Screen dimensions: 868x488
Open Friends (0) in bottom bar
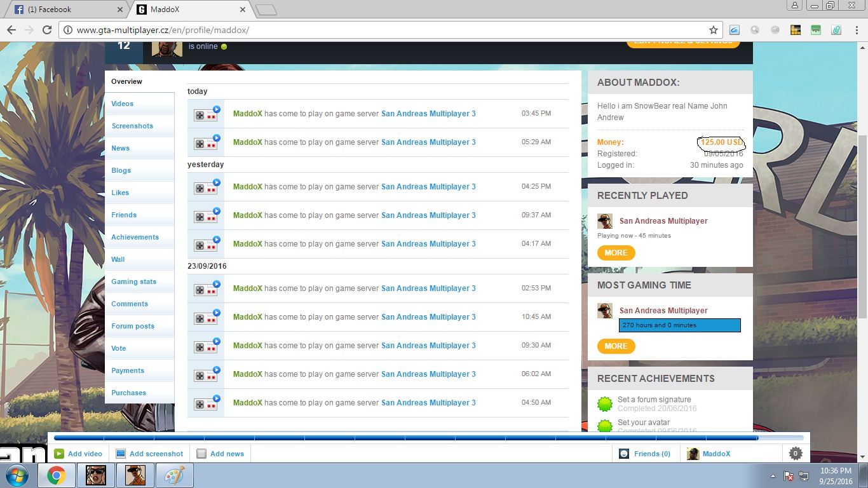pyautogui.click(x=645, y=454)
